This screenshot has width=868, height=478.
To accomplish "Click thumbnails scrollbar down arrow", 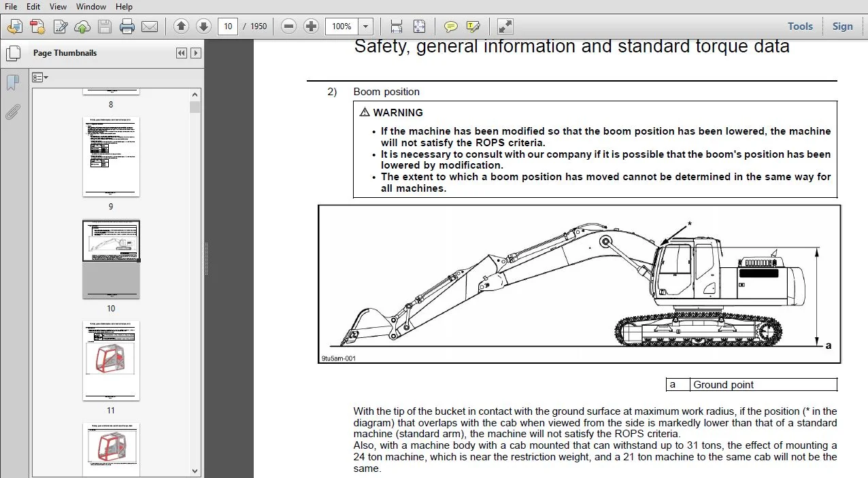I will pos(195,471).
